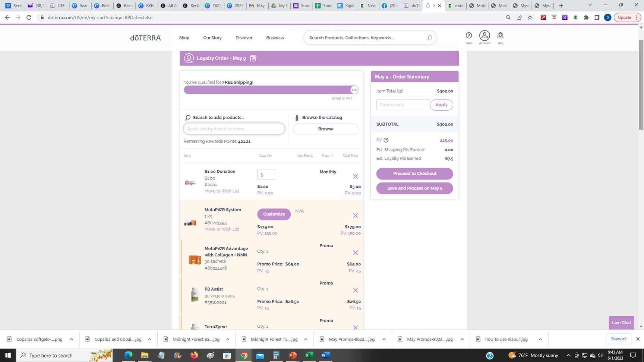
Task: Click the Promo code input field
Action: pyautogui.click(x=402, y=105)
